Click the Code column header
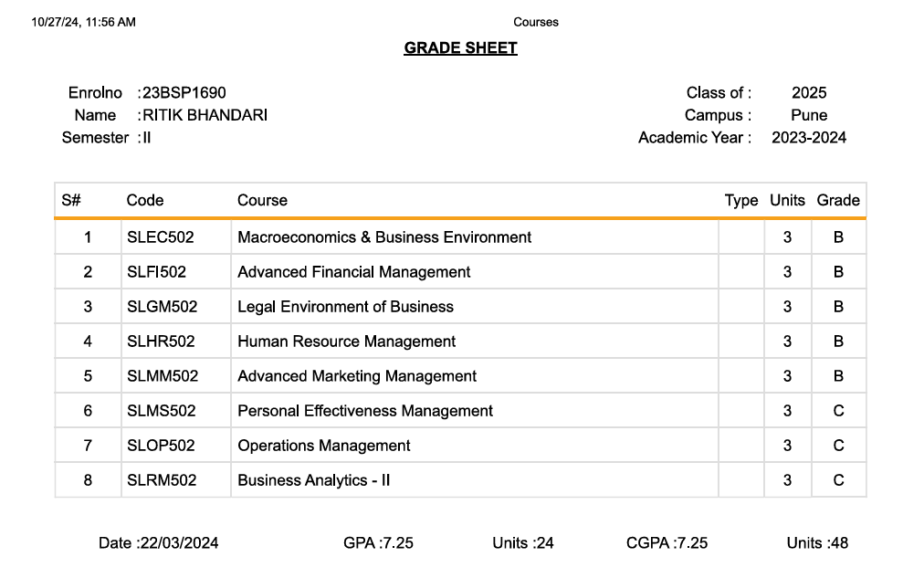Image resolution: width=924 pixels, height=578 pixels. 145,201
